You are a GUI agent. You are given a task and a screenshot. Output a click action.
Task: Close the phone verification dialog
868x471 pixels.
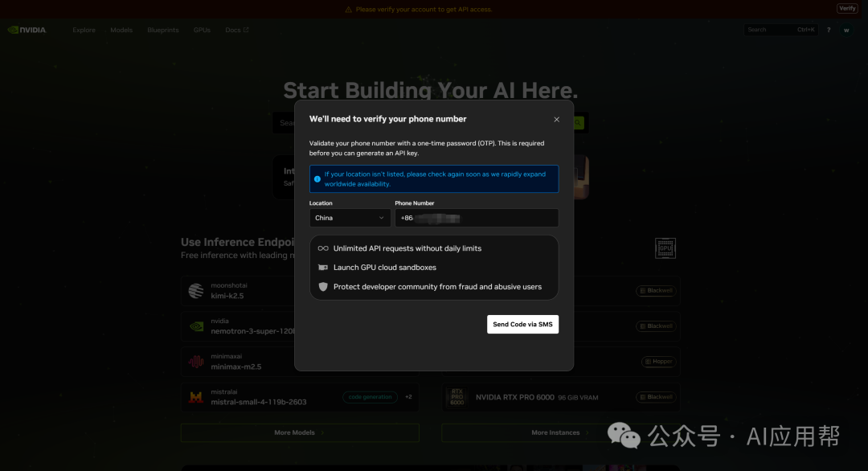coord(556,120)
